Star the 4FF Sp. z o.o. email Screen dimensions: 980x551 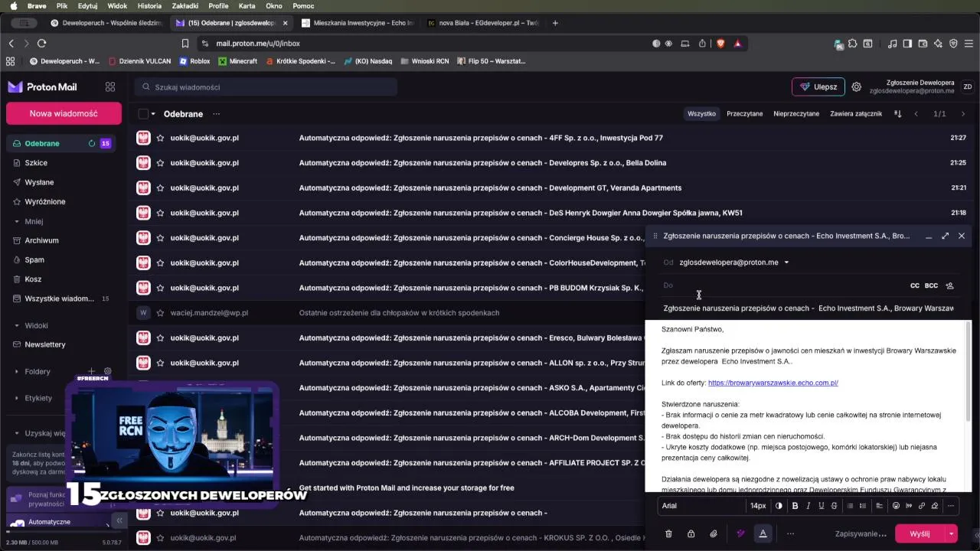click(x=160, y=138)
